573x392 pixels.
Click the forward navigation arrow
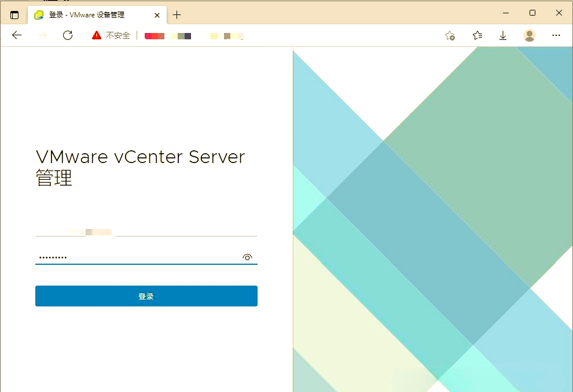click(42, 35)
